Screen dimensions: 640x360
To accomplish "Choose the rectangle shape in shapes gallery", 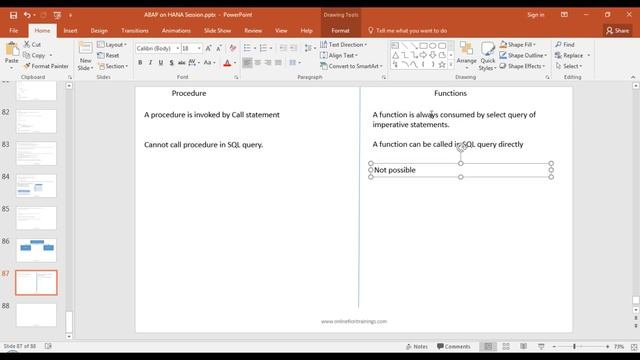I will [423, 46].
